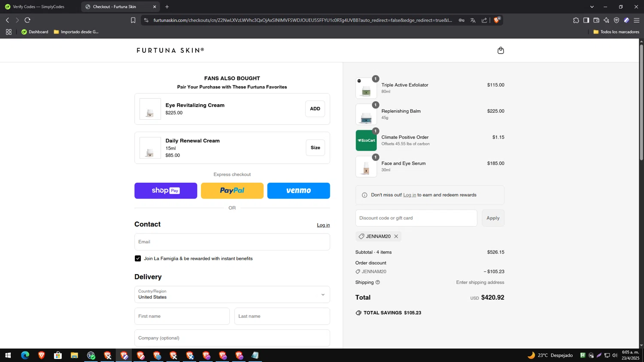Click the EcoCart Climate Positive thumbnail
644x362 pixels.
click(x=366, y=141)
